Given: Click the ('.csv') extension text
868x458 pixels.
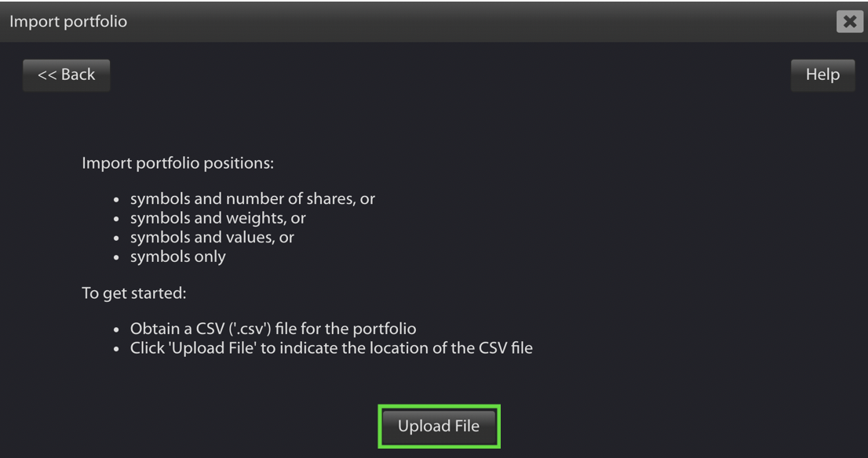Looking at the screenshot, I should 250,329.
